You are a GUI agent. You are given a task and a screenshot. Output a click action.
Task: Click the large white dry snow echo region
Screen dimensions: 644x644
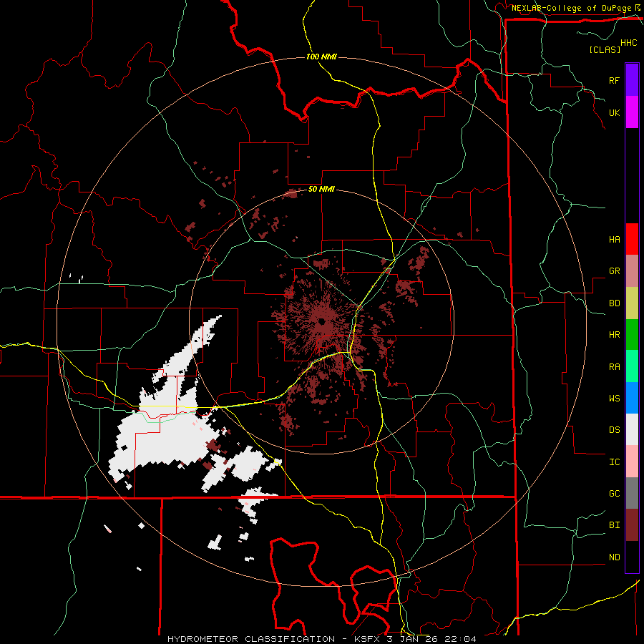[x=165, y=439]
